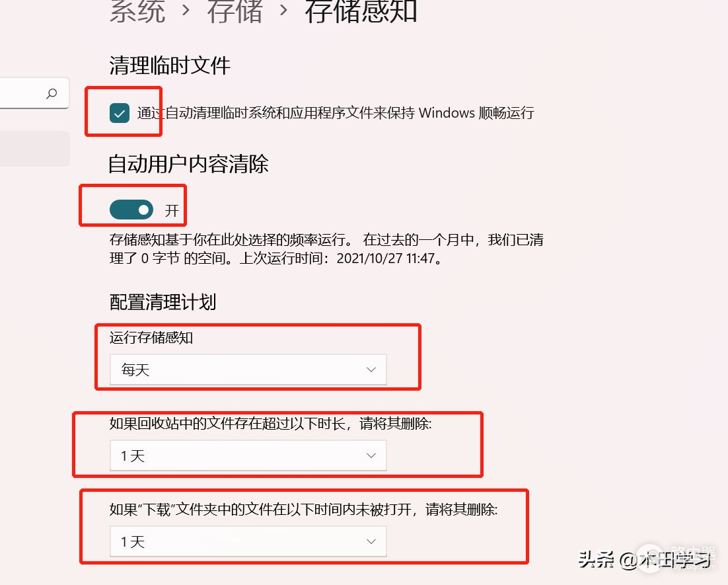Image resolution: width=728 pixels, height=585 pixels.
Task: Select the highlighted sidebar navigation item
Action: [x=35, y=148]
